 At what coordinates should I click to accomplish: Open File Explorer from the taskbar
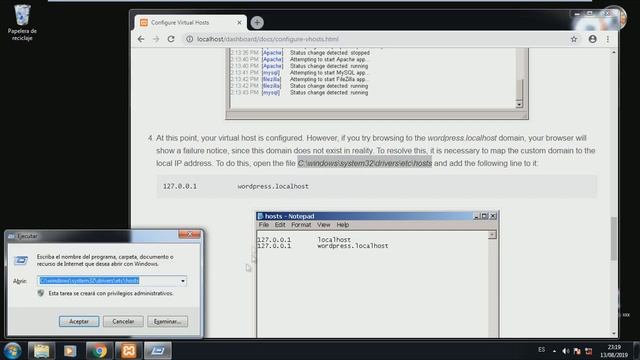coord(41,351)
